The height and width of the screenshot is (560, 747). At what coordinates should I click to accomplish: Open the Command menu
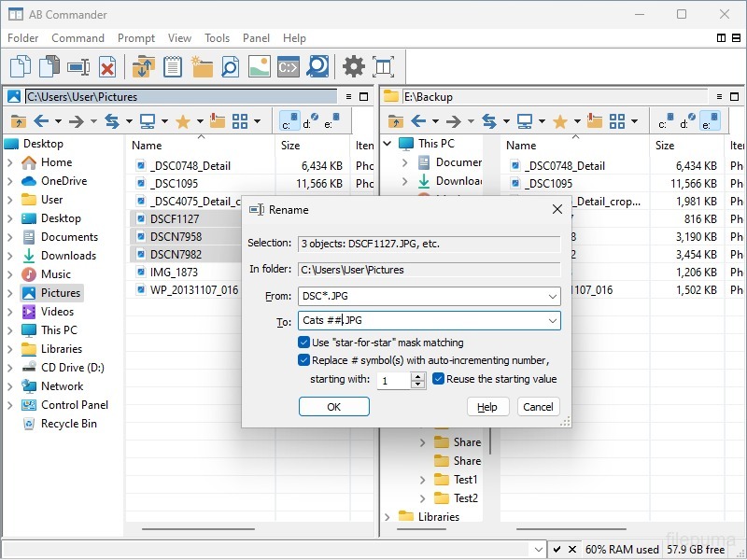[78, 38]
